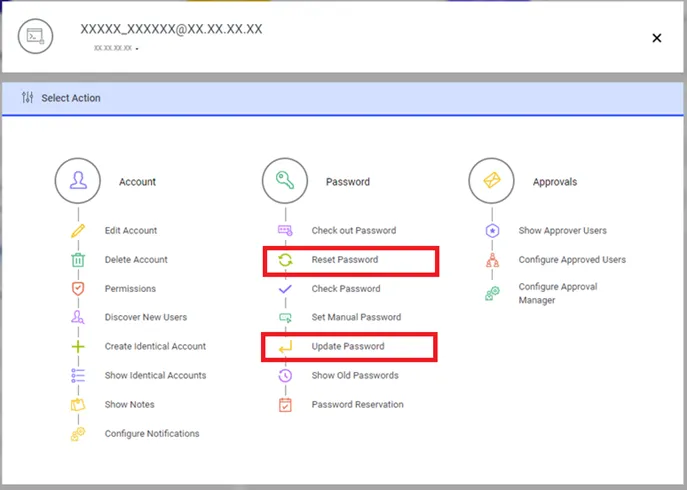Choose Reset Password
Image resolution: width=687 pixels, height=490 pixels.
point(345,259)
